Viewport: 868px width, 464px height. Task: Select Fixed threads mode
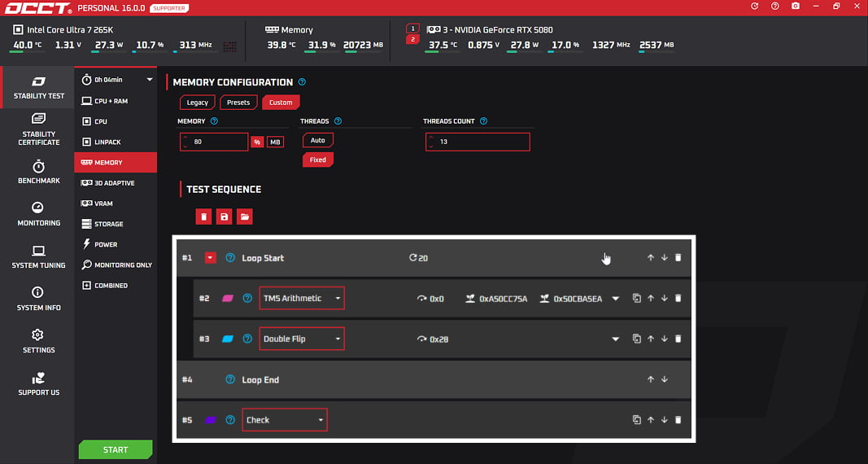317,160
